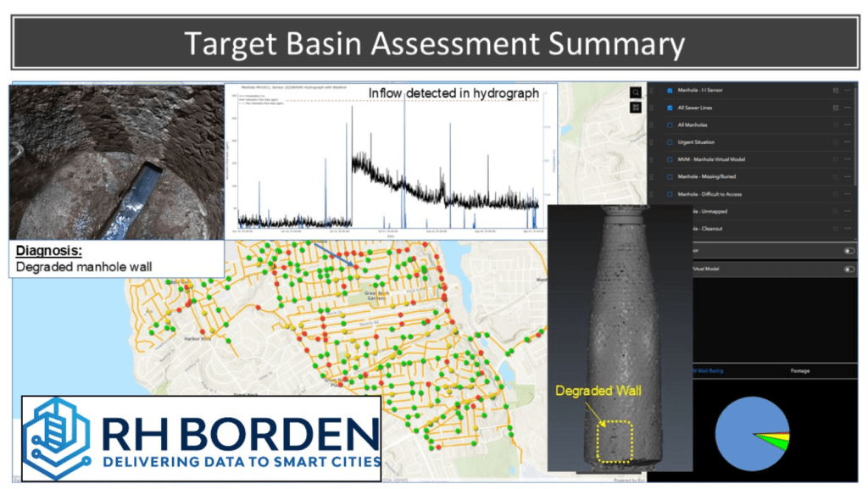Image resolution: width=868 pixels, height=489 pixels.
Task: Expand options for Manhole - Difficult to Access
Action: (x=849, y=195)
